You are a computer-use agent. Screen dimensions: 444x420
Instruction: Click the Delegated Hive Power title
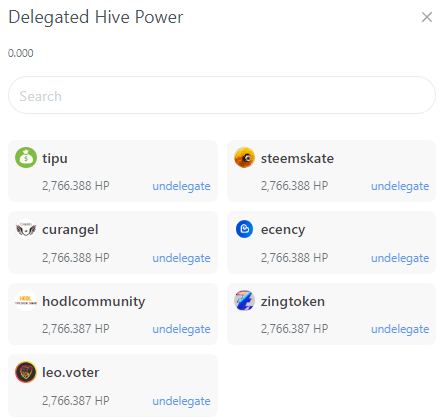pyautogui.click(x=96, y=17)
